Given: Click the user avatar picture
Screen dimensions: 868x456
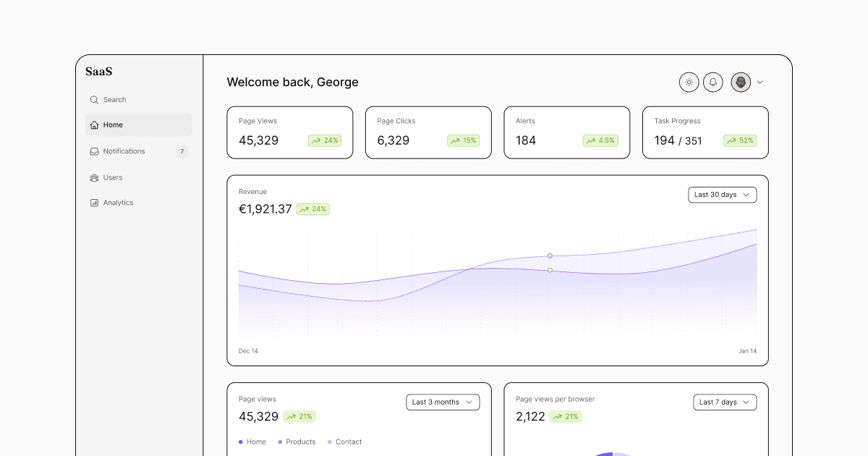Looking at the screenshot, I should (741, 83).
